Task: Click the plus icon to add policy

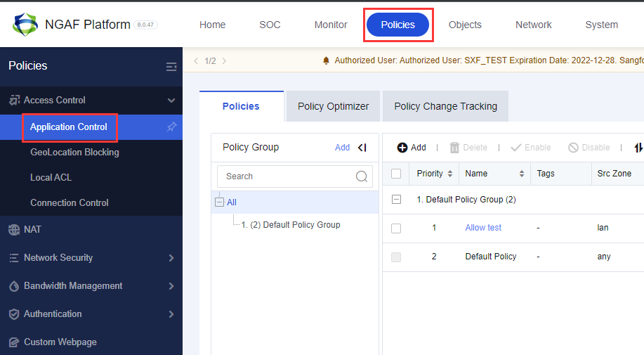Action: [402, 148]
